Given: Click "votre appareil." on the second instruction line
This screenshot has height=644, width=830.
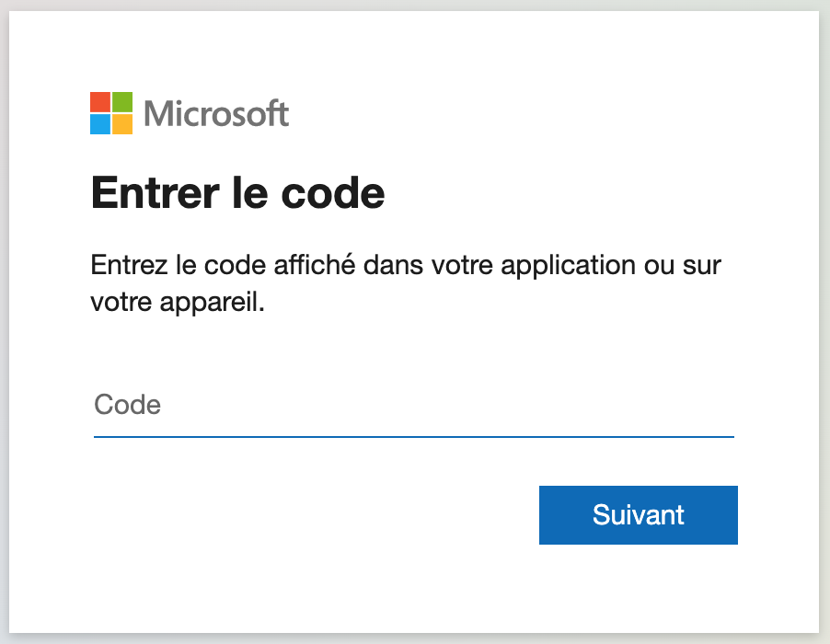Looking at the screenshot, I should pyautogui.click(x=178, y=303).
